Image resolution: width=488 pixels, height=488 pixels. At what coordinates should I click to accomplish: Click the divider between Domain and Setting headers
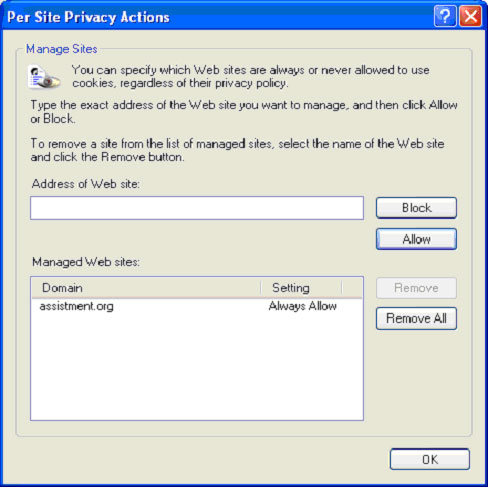click(x=261, y=288)
